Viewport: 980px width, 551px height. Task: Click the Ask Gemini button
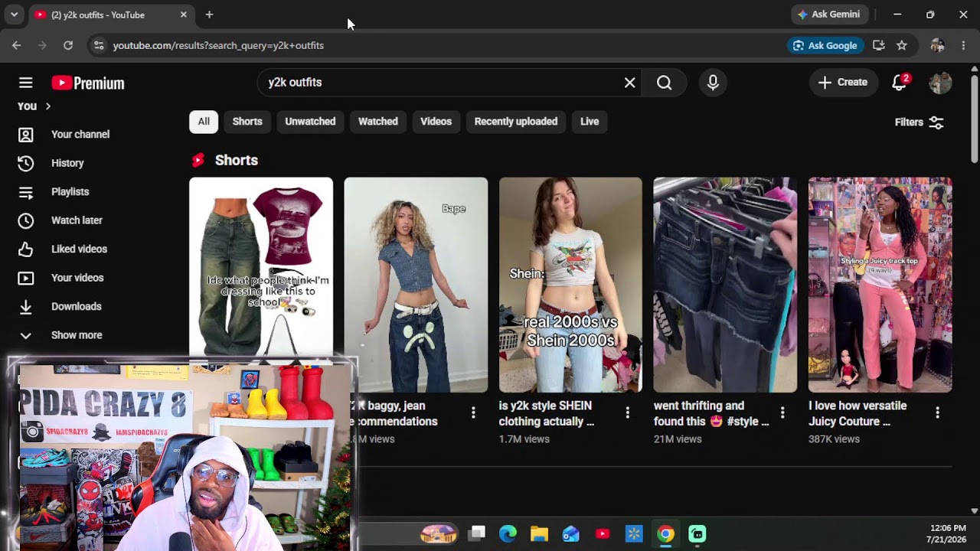point(829,15)
